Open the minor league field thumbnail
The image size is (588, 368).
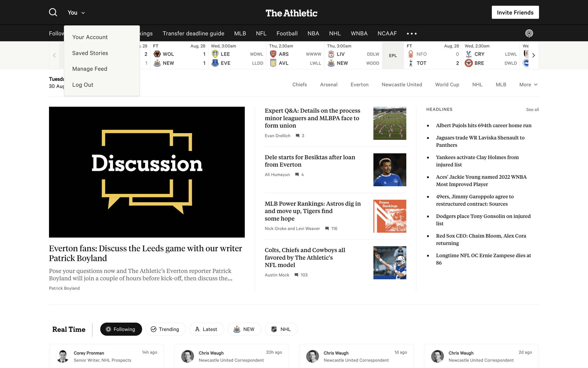390,123
